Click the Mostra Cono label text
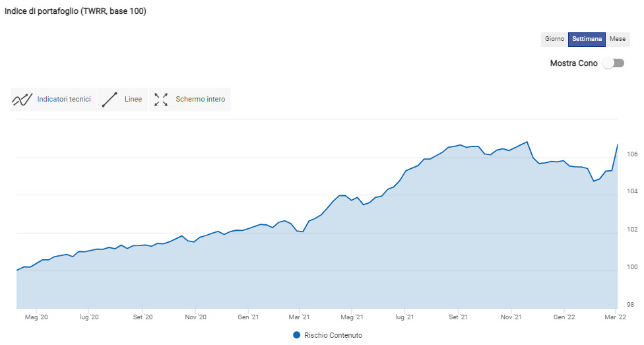Screen dimensions: 644x345 pyautogui.click(x=573, y=63)
